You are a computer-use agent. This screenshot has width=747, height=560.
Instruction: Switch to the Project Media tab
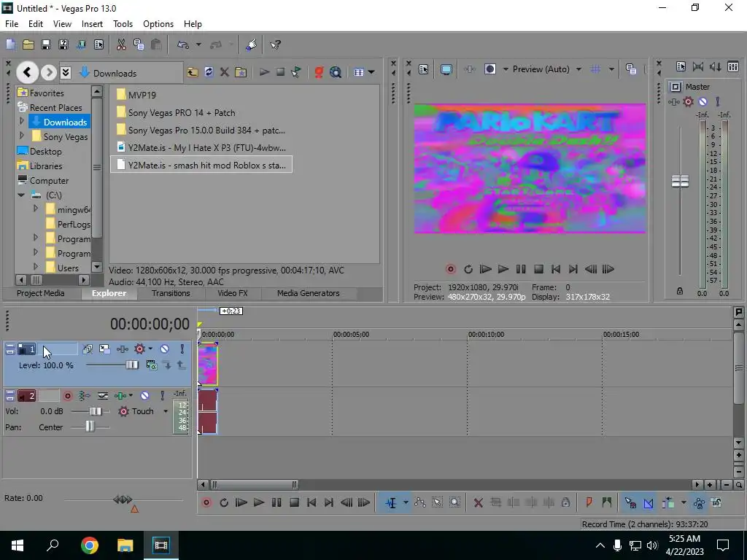[x=41, y=293]
